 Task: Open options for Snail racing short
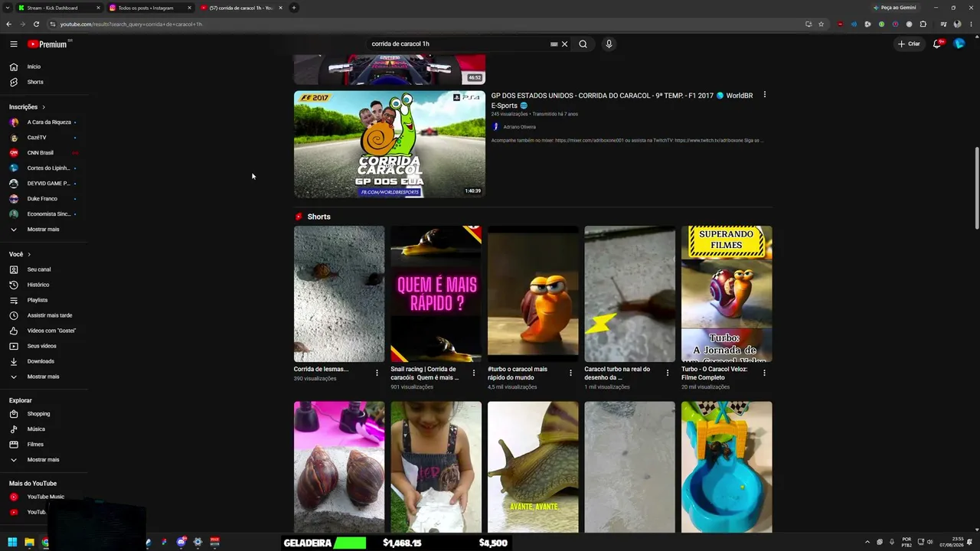coord(473,373)
